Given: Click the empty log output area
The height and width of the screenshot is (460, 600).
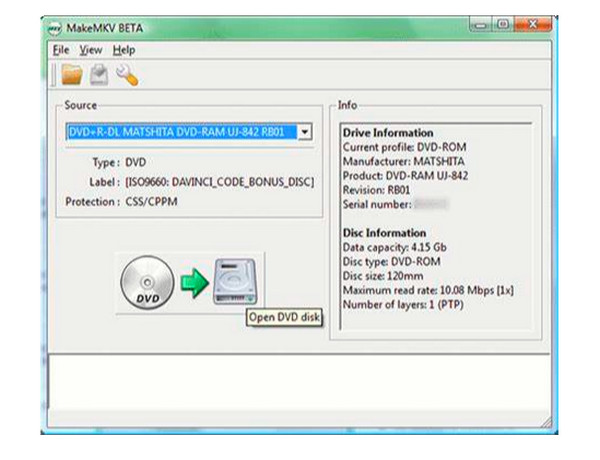Looking at the screenshot, I should click(298, 381).
